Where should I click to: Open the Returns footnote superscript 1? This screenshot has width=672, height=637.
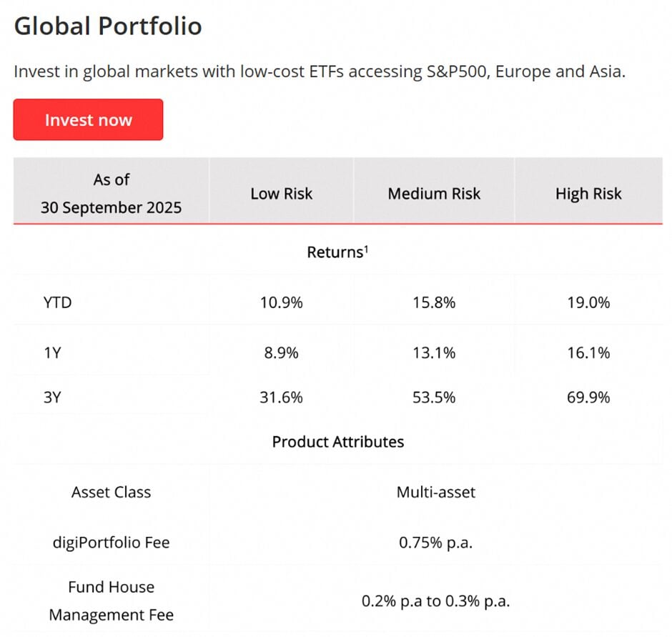tap(365, 248)
